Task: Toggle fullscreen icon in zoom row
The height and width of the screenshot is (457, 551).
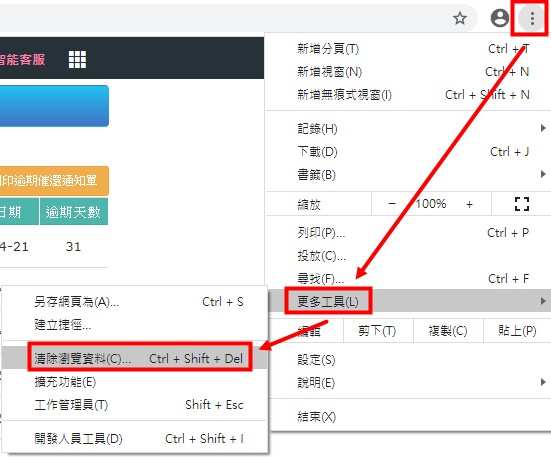Action: pos(521,204)
